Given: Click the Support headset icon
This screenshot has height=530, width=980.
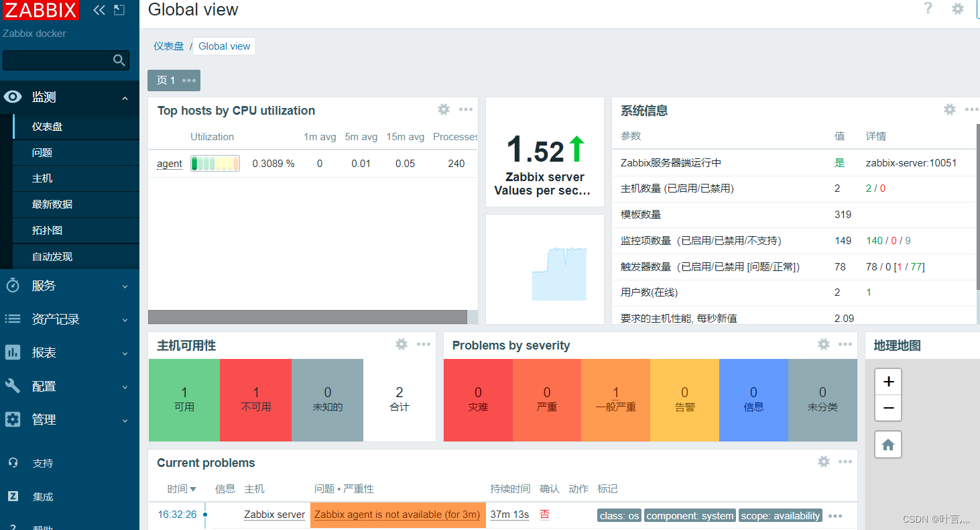Looking at the screenshot, I should (13, 463).
